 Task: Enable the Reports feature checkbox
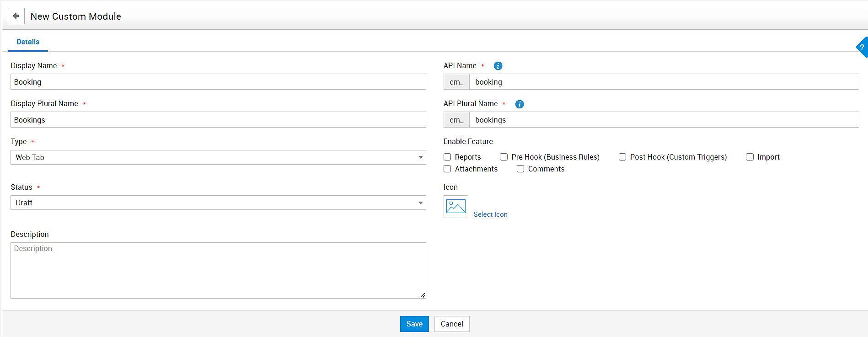(x=447, y=157)
